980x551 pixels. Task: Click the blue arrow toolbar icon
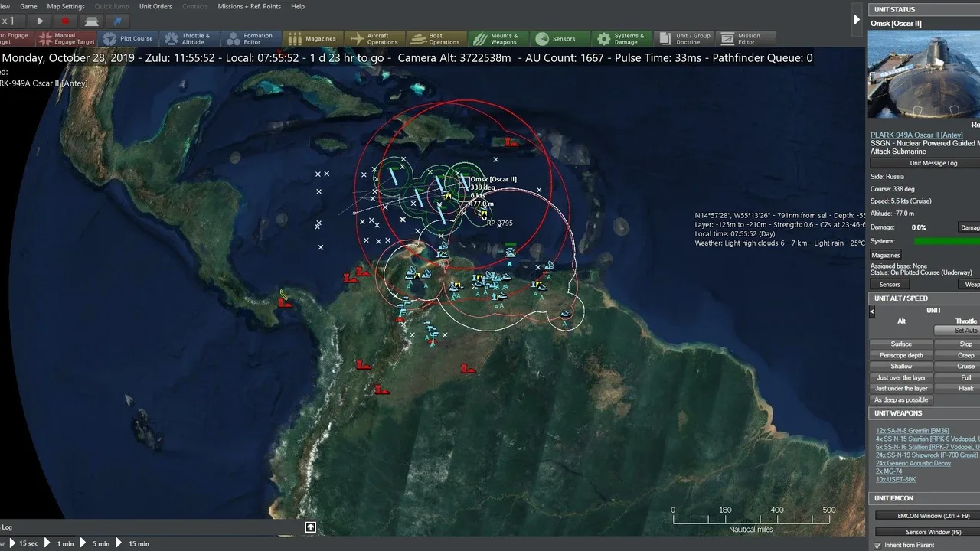[x=116, y=21]
